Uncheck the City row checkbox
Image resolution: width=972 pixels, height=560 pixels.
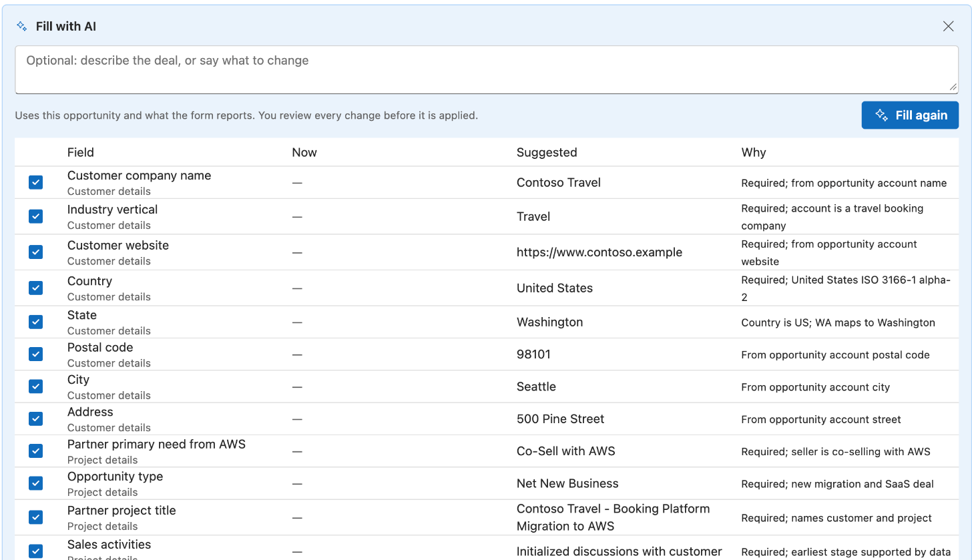pyautogui.click(x=36, y=386)
